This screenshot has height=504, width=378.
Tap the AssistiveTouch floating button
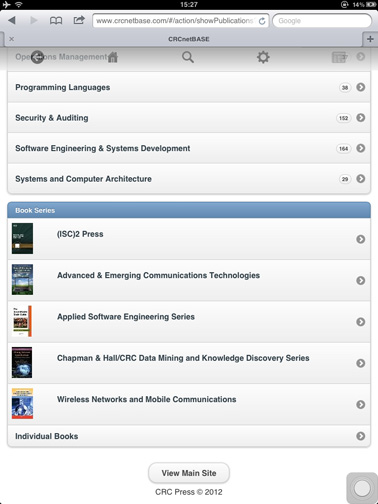click(x=362, y=488)
